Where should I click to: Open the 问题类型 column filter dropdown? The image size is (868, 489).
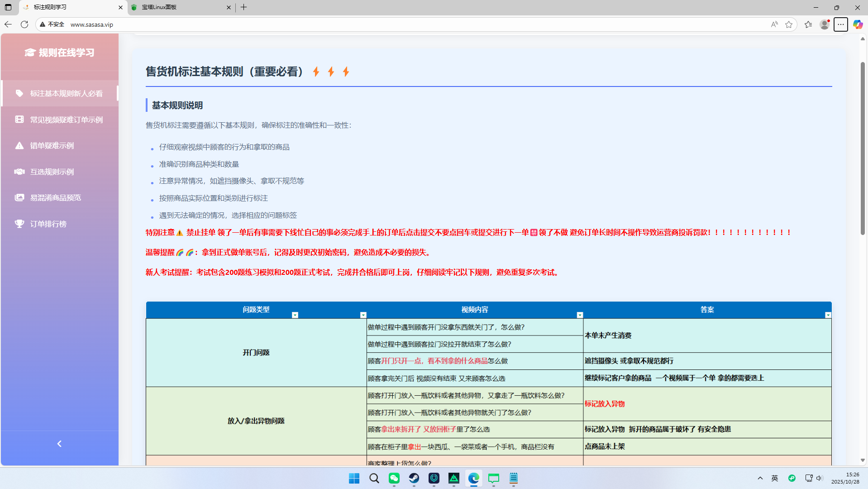(x=295, y=315)
